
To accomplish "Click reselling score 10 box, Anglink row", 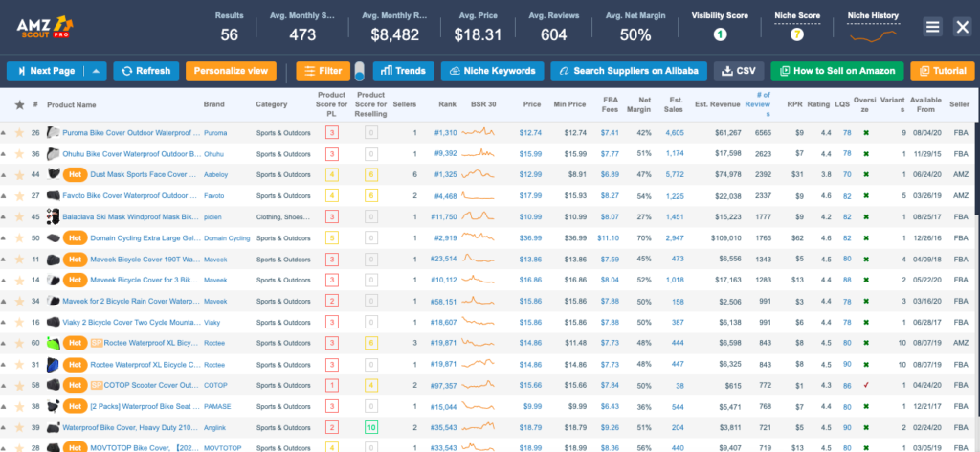I will (372, 428).
